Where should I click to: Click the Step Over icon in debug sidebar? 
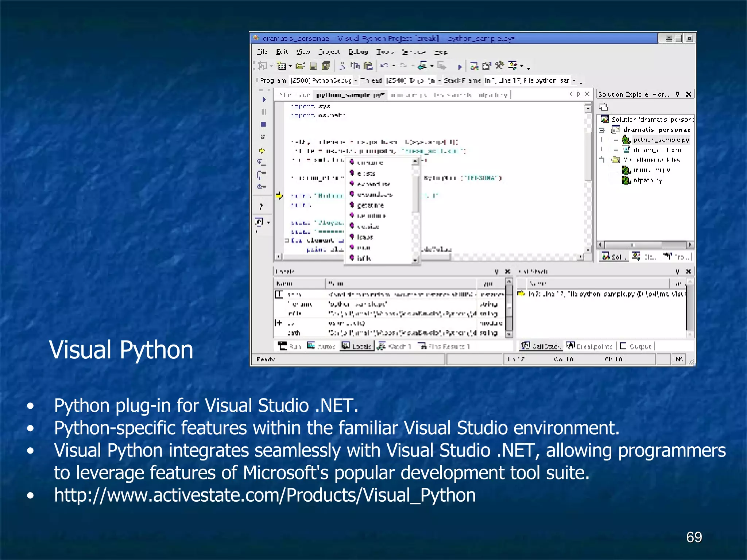click(x=261, y=174)
